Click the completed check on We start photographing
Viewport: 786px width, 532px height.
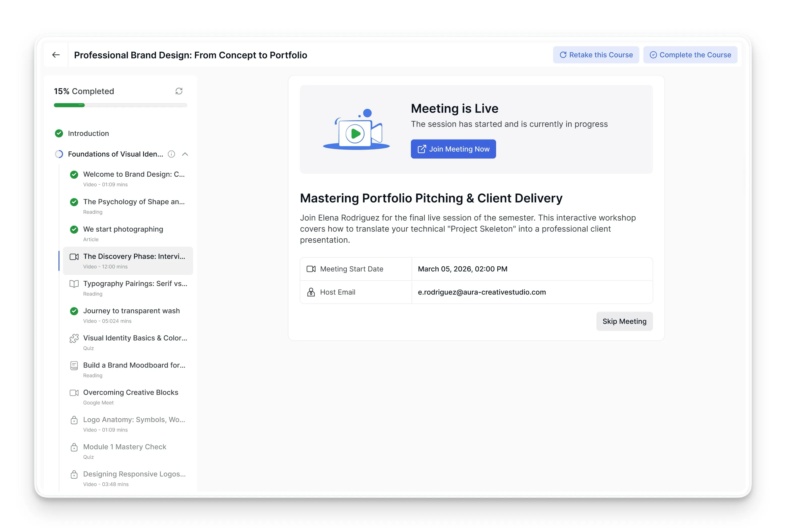pos(74,229)
